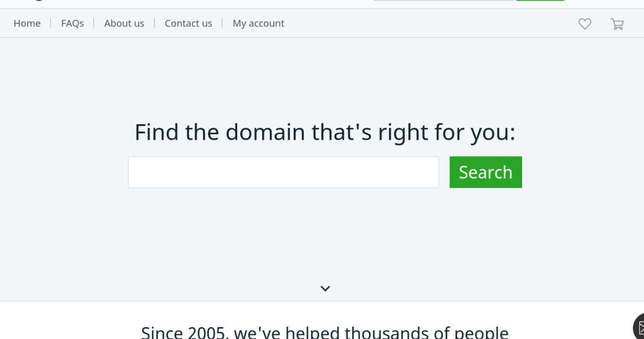View saved favorites via the heart outline
This screenshot has height=339, width=644.
tap(585, 24)
